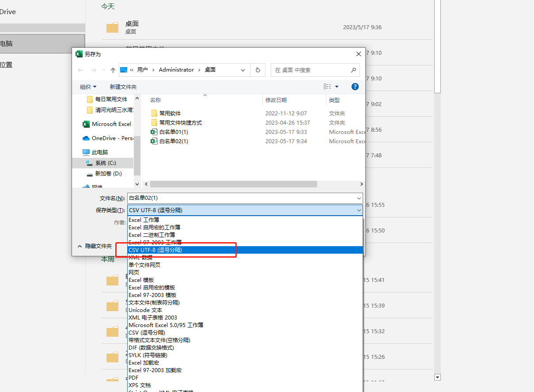
Task: Choose 文本文件(制表符分隔) format
Action: click(245, 302)
